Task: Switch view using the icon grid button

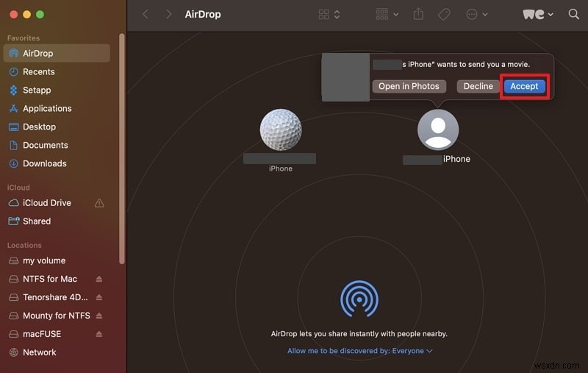Action: coord(323,14)
